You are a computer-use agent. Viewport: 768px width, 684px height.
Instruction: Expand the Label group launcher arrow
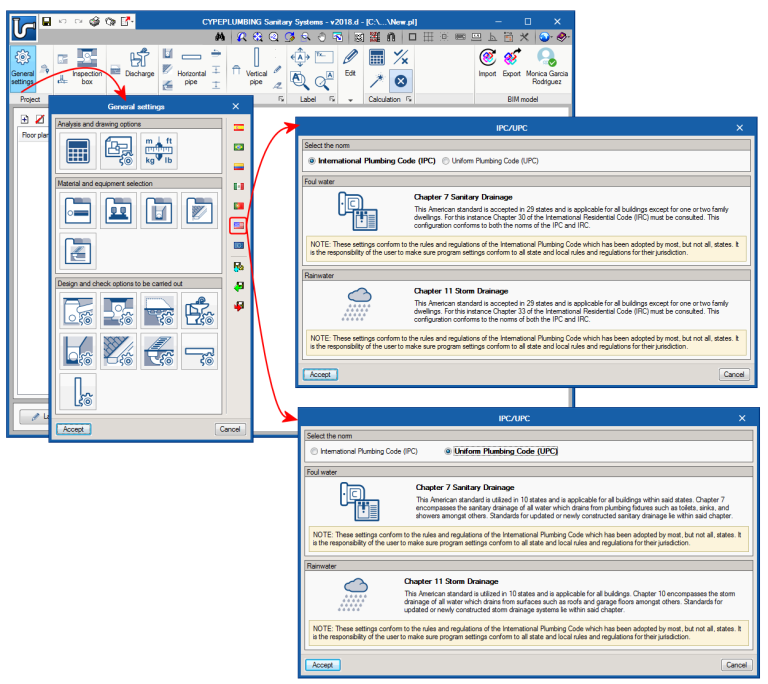coord(332,99)
